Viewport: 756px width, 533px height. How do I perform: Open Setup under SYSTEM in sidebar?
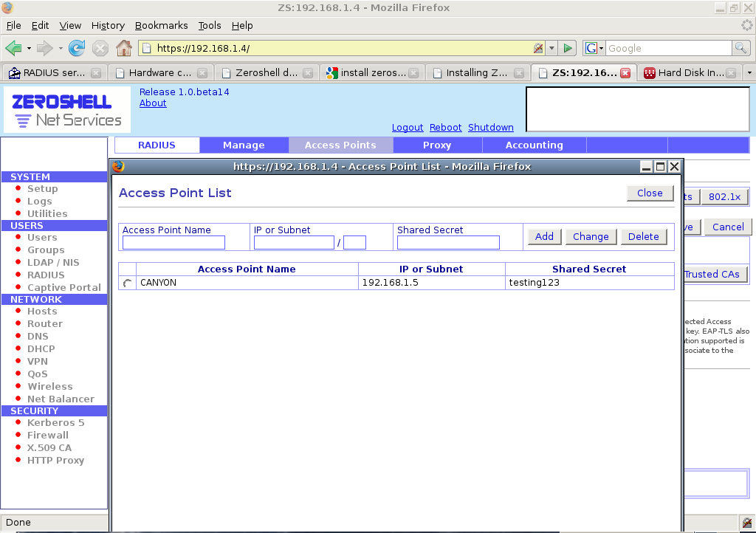point(42,189)
